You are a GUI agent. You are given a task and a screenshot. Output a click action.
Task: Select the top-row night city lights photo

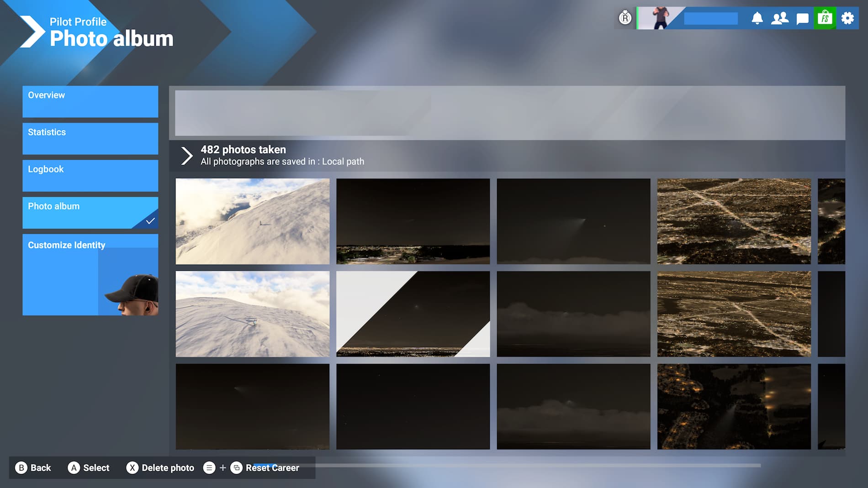coord(734,221)
